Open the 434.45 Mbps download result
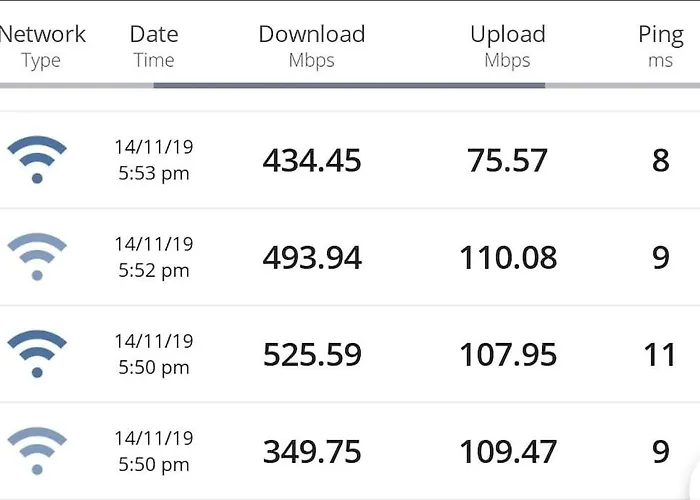This screenshot has width=700, height=500. click(311, 160)
